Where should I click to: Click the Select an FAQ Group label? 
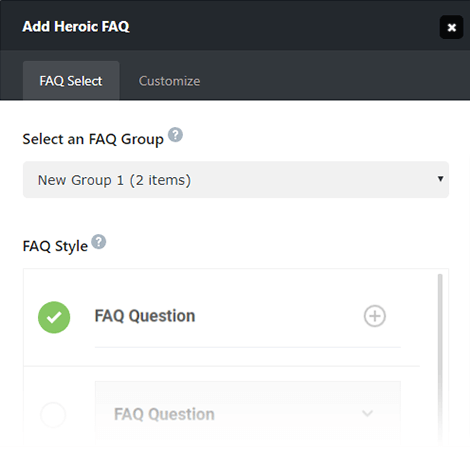[x=93, y=139]
